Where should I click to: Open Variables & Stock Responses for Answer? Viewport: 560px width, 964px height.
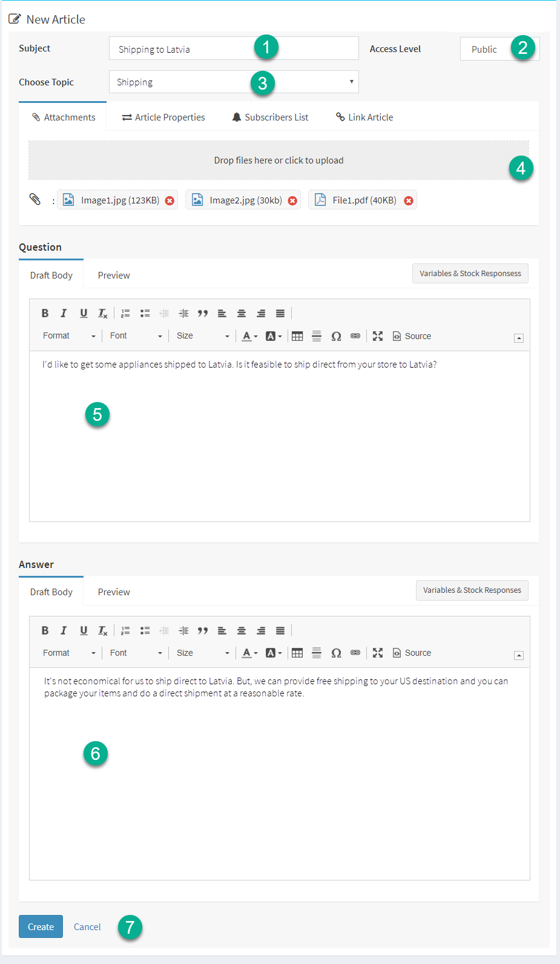(x=472, y=590)
